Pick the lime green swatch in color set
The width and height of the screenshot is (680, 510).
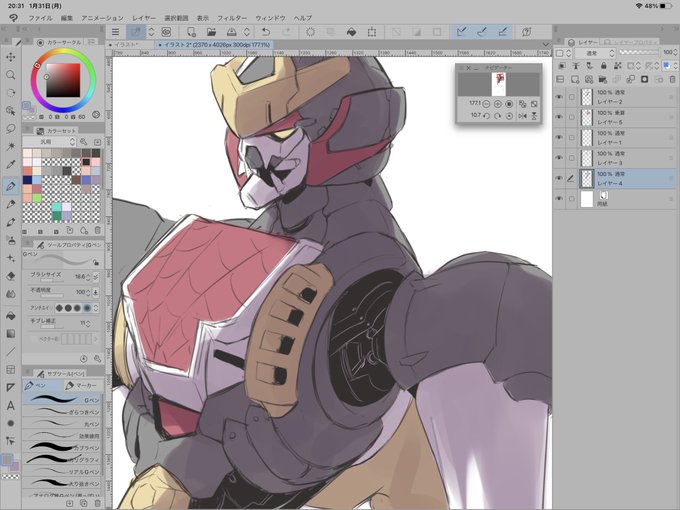point(37,198)
